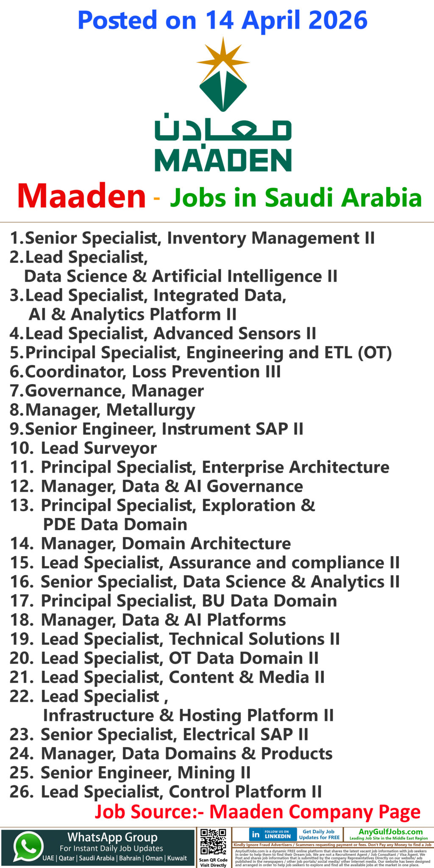
Task: Open the AnyGulfJobs.com site link
Action: click(x=390, y=832)
